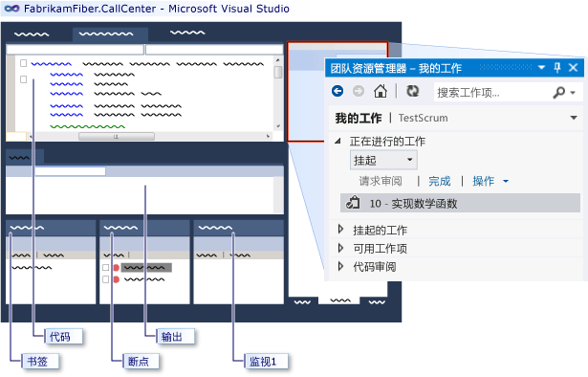The image size is (588, 377).
Task: Go to Team Explorer Home icon
Action: point(381,91)
